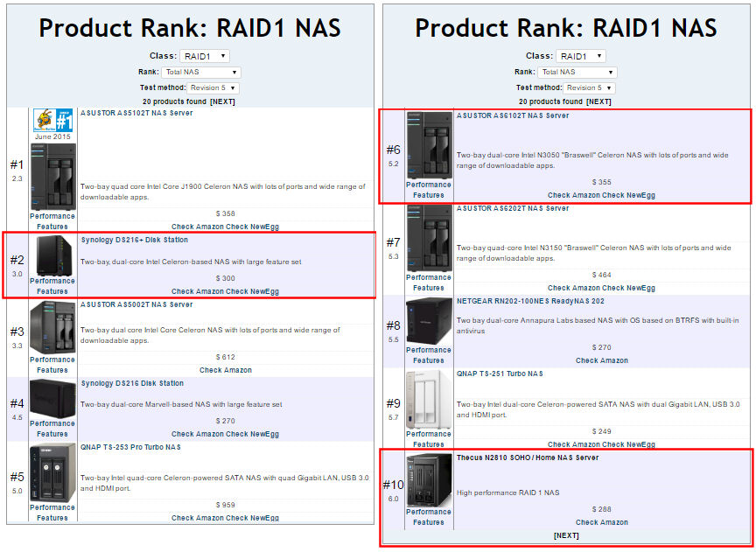Click the NETGEAR ReadyNAS 202 product photo

coord(429,321)
